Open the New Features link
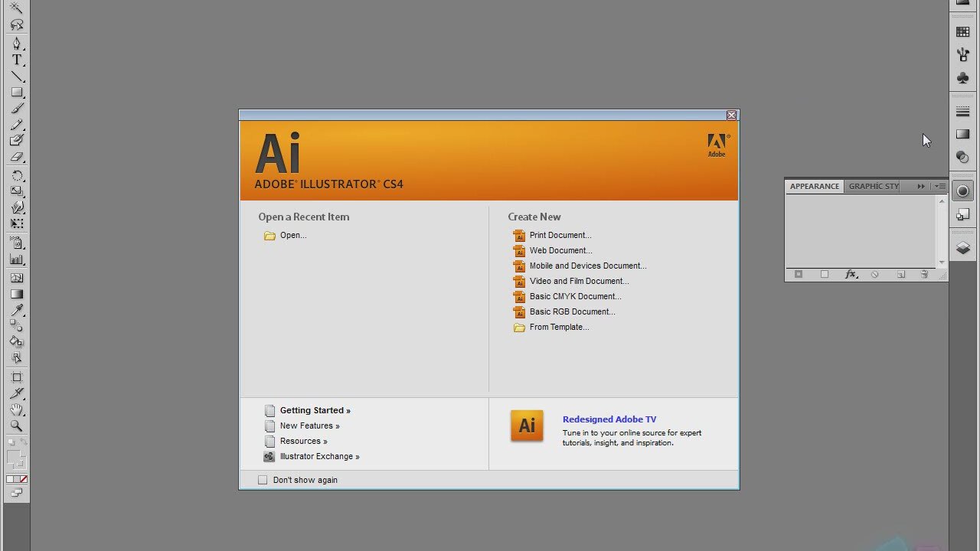 pos(302,425)
